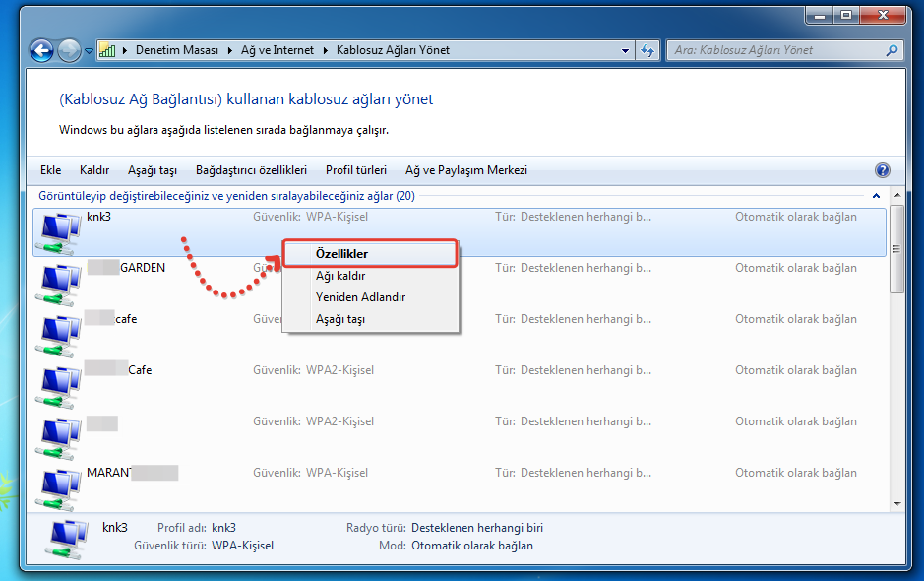Choose Ağı kaldır in context menu
Screen dimensions: 924x581
(x=340, y=276)
